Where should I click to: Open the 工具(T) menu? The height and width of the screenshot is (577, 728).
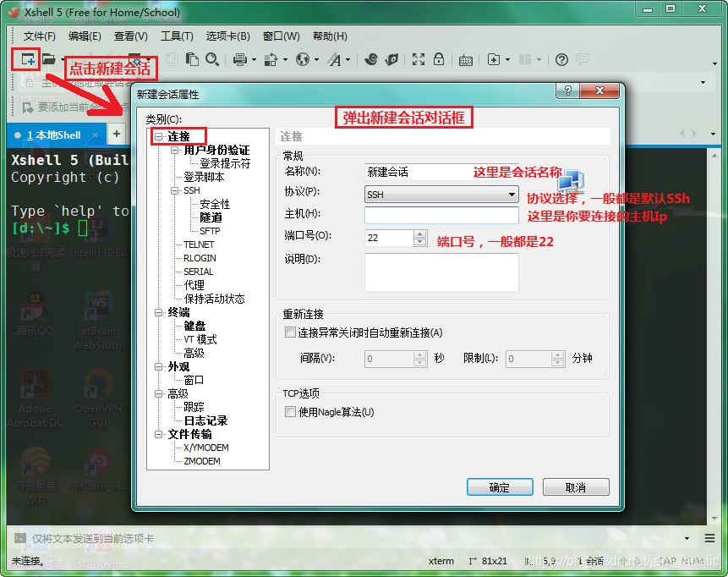(x=177, y=36)
